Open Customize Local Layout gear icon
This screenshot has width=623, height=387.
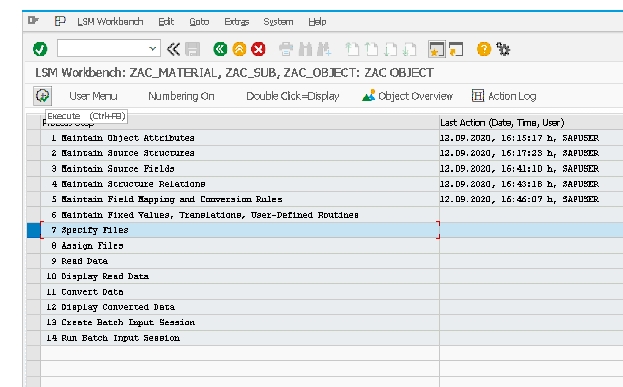(503, 49)
